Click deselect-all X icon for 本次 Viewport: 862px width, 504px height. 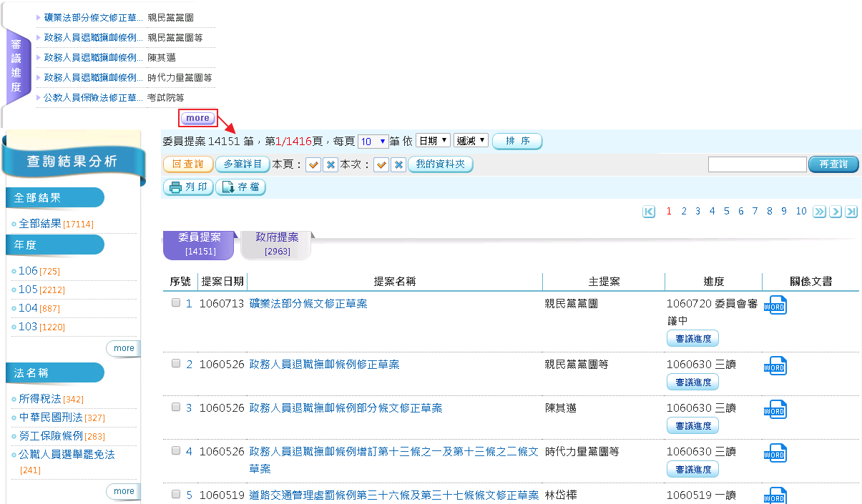(x=398, y=165)
